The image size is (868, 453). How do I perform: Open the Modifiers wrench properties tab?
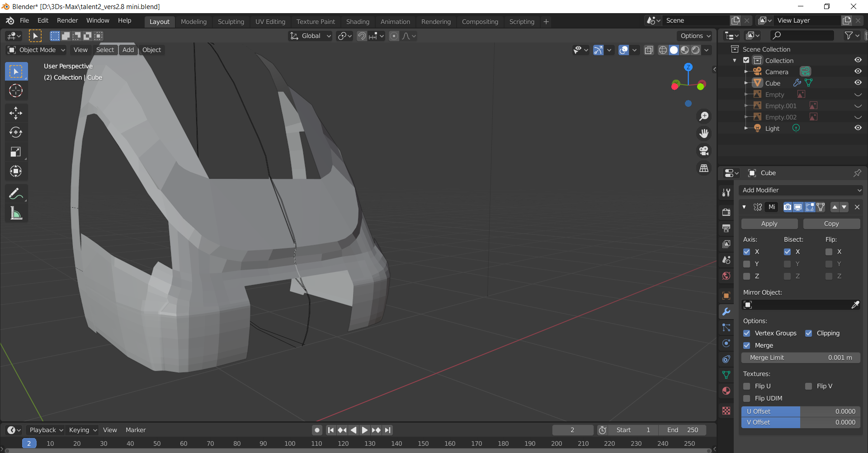726,312
